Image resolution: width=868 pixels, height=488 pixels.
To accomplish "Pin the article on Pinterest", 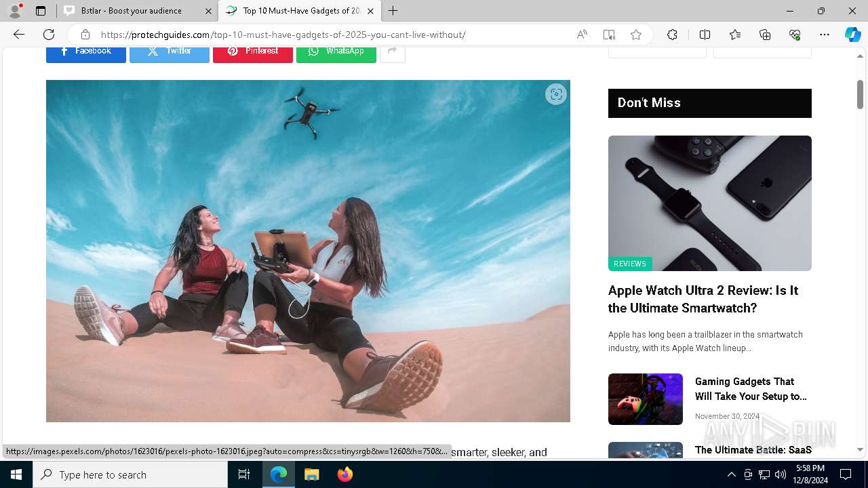I will 253,54.
